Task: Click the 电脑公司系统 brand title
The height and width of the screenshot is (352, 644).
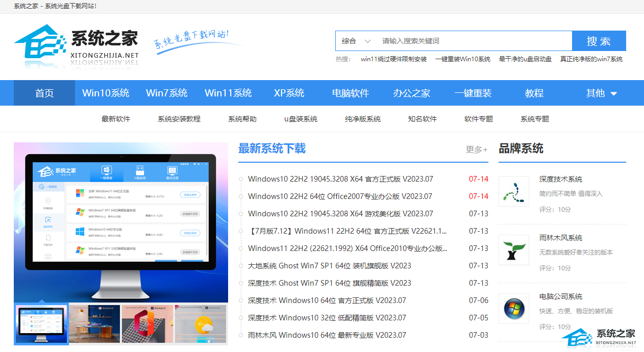Action: (x=561, y=296)
